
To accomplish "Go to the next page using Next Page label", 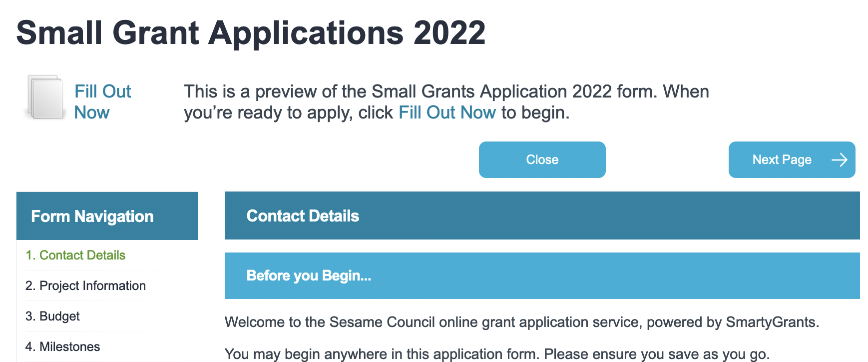I will click(782, 159).
